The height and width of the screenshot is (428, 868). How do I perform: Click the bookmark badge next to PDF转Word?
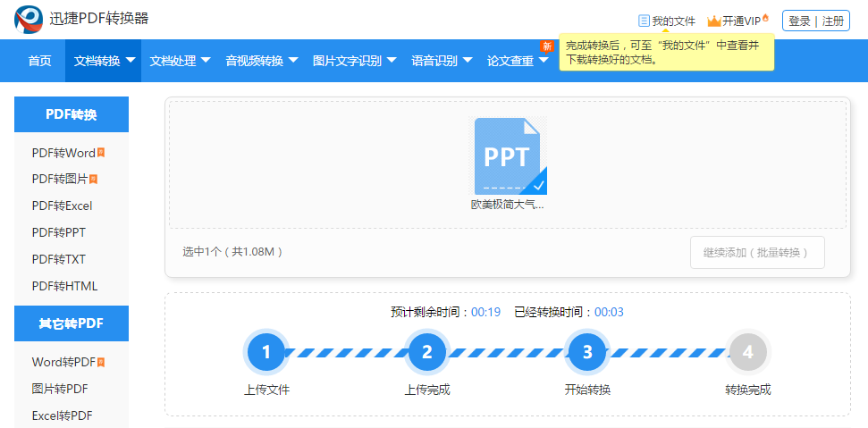(101, 152)
